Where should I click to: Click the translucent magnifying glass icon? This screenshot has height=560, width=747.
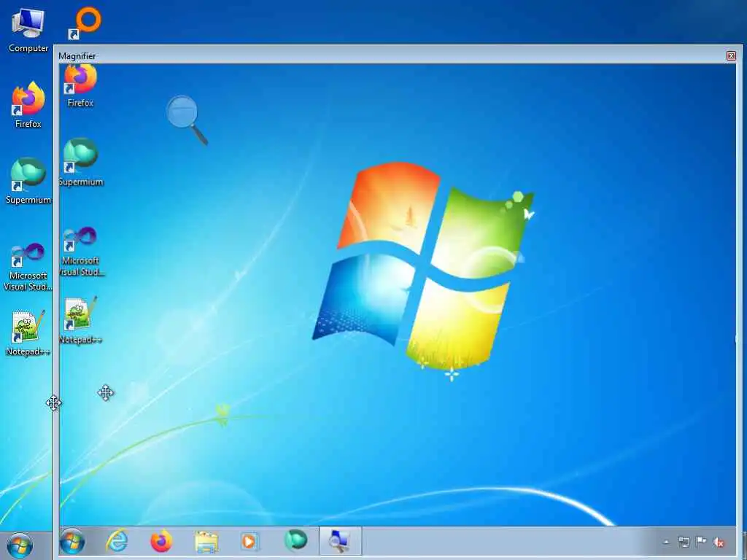pyautogui.click(x=187, y=120)
